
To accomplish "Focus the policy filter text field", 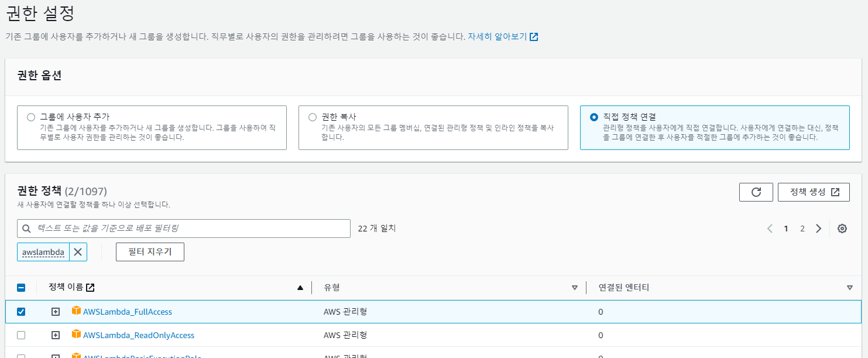I will (x=184, y=229).
